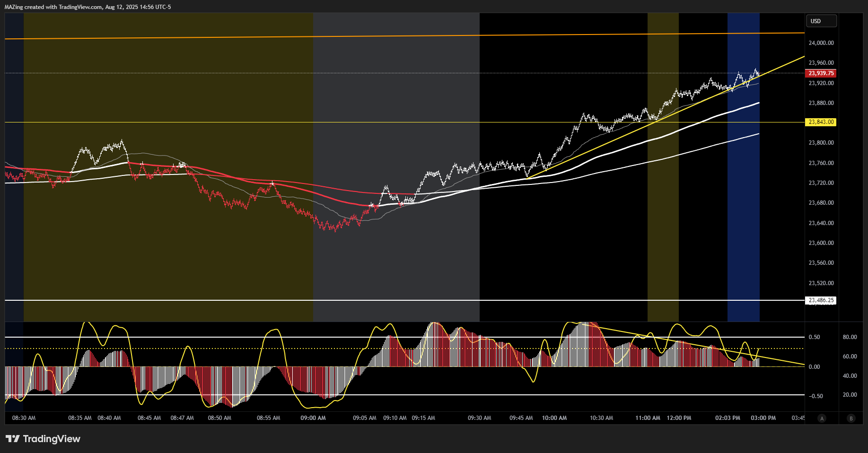The height and width of the screenshot is (453, 868).
Task: Click the 23,960.00 price axis value
Action: (821, 63)
